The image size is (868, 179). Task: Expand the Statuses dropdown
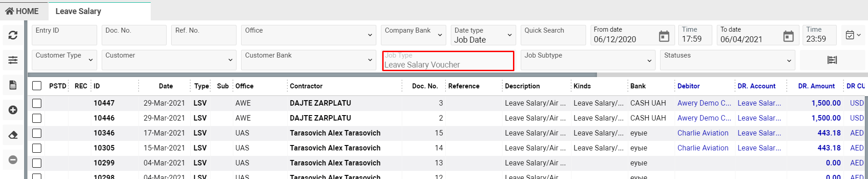[727, 60]
